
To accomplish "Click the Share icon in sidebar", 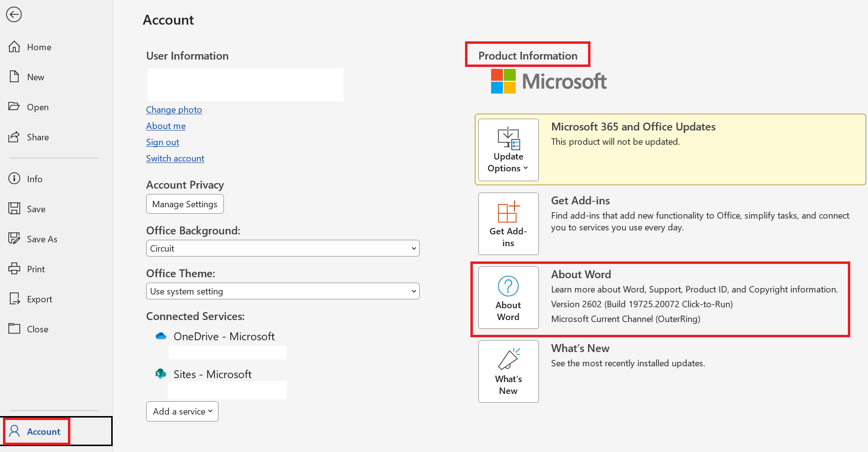I will coord(14,137).
